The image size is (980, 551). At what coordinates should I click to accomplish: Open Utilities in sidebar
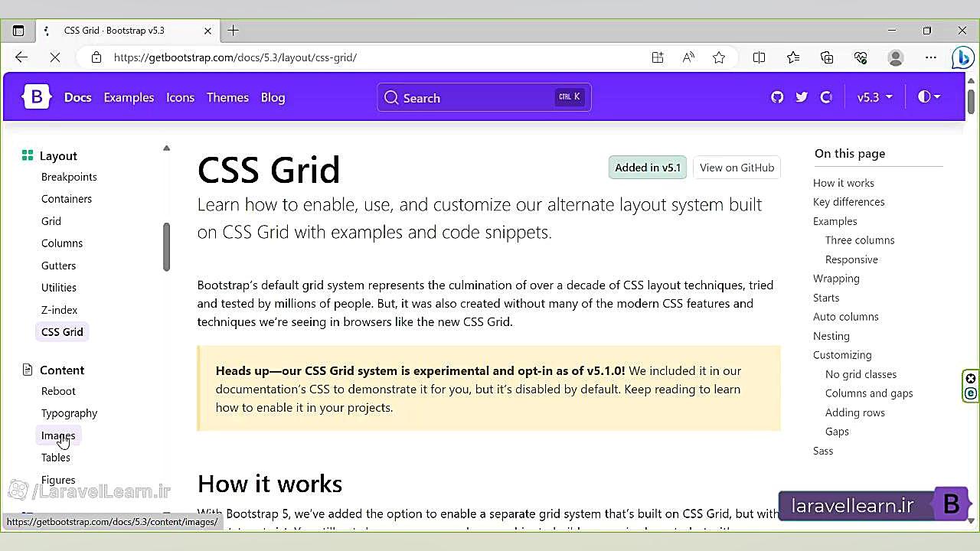click(x=59, y=288)
